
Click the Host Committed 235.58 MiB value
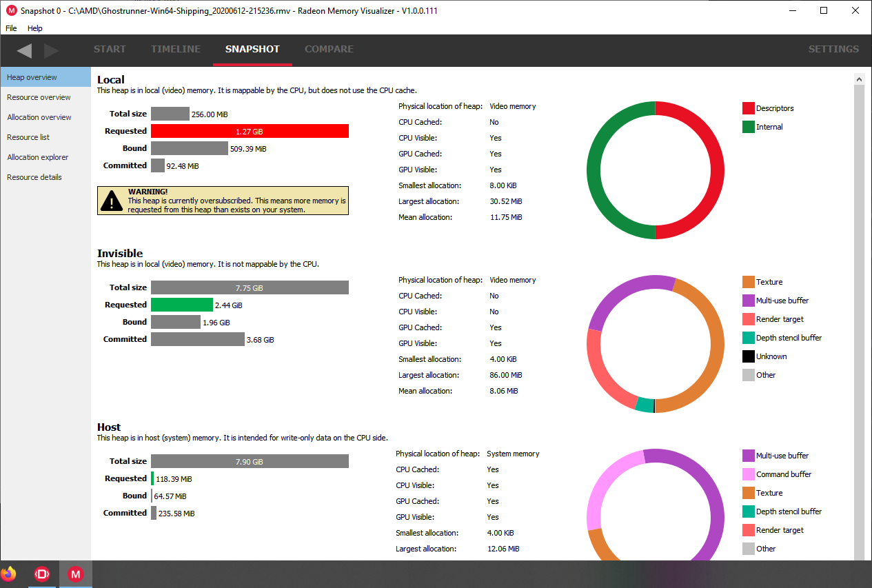[x=177, y=514]
